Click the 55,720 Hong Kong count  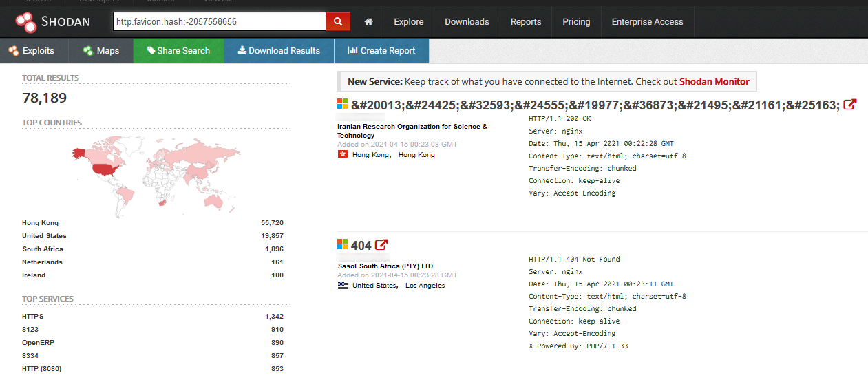coord(272,223)
